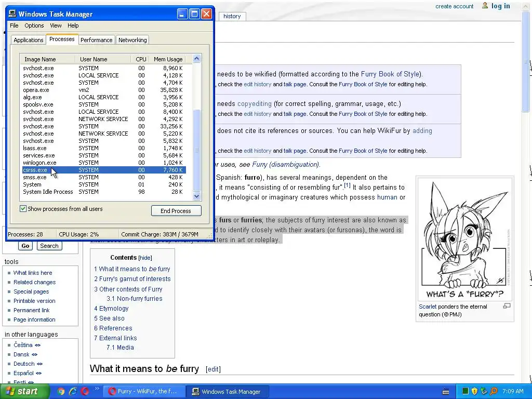Click the wiki Search button

click(49, 246)
